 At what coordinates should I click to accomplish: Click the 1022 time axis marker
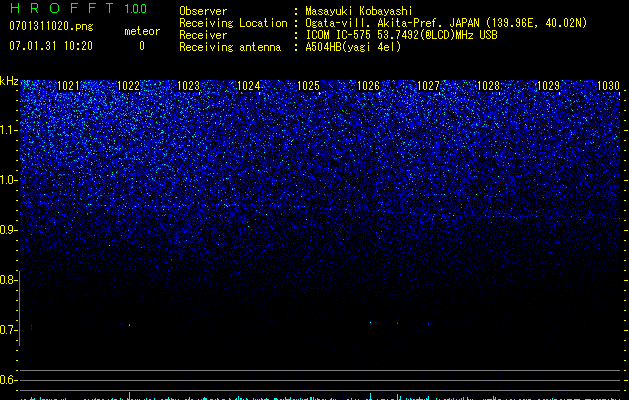coord(128,86)
